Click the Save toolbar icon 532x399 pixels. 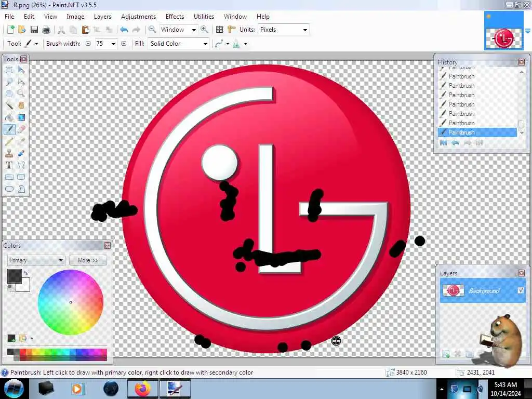(x=34, y=30)
